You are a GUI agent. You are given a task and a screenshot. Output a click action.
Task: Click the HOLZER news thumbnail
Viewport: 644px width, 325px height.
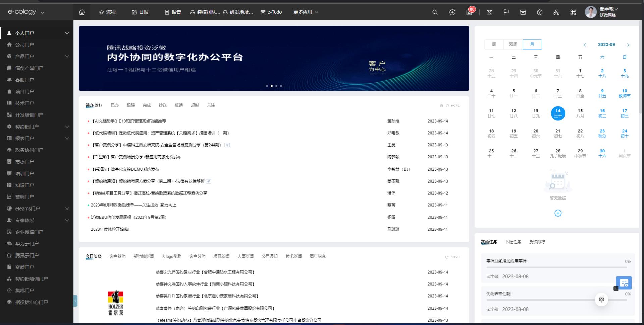(116, 303)
